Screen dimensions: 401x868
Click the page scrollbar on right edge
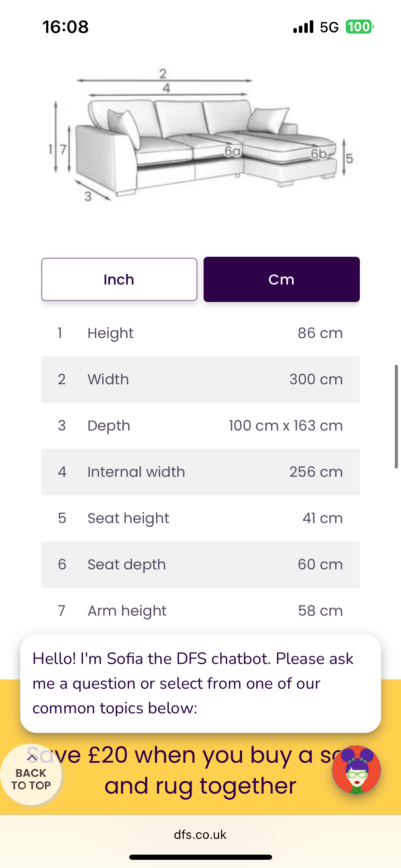click(396, 417)
